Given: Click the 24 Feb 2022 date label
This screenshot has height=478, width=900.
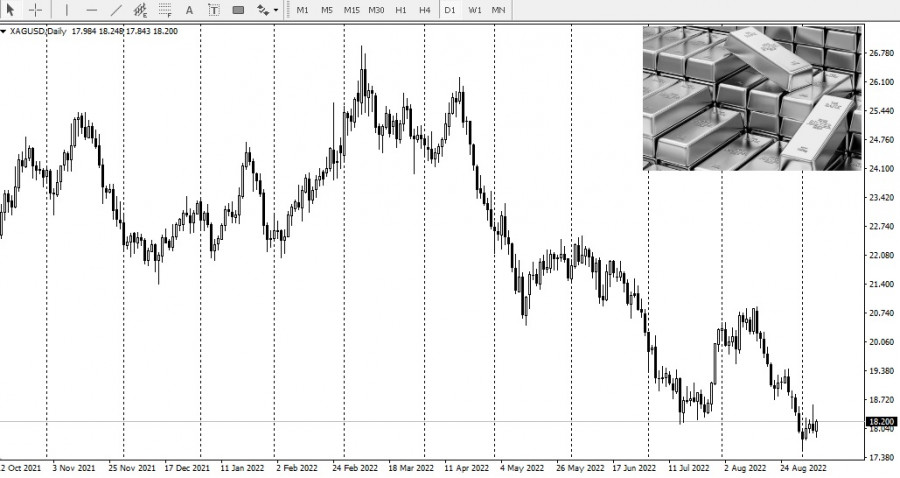Looking at the screenshot, I should point(355,468).
